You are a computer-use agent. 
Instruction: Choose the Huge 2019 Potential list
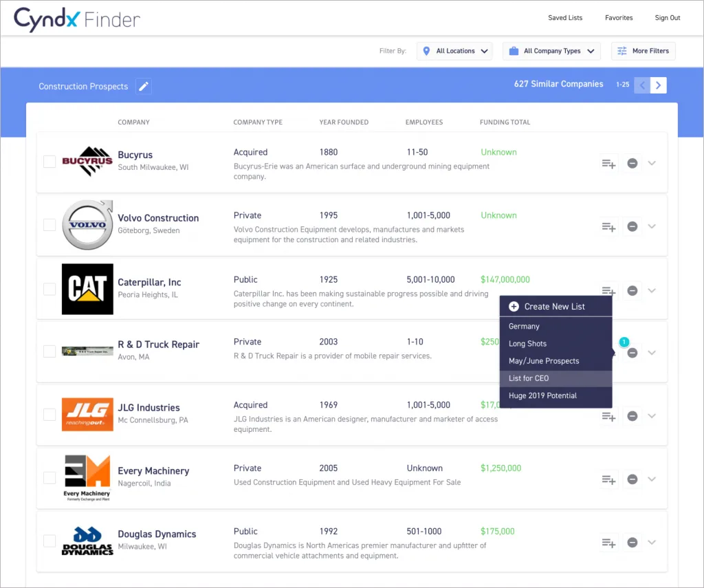click(x=555, y=395)
